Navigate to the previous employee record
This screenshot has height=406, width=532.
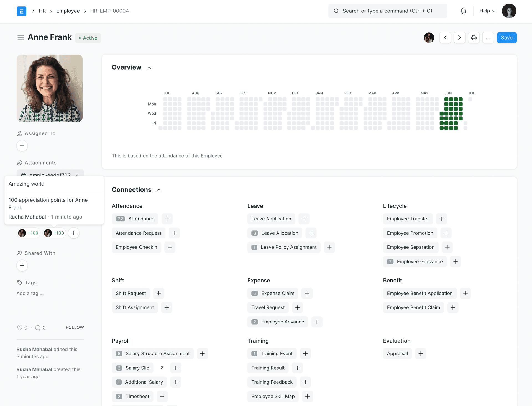[x=445, y=37]
